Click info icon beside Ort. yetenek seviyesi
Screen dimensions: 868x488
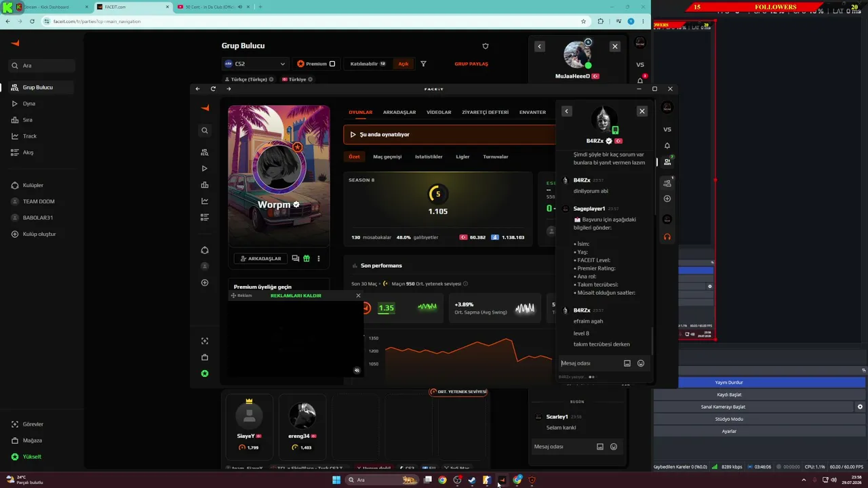coord(465,284)
